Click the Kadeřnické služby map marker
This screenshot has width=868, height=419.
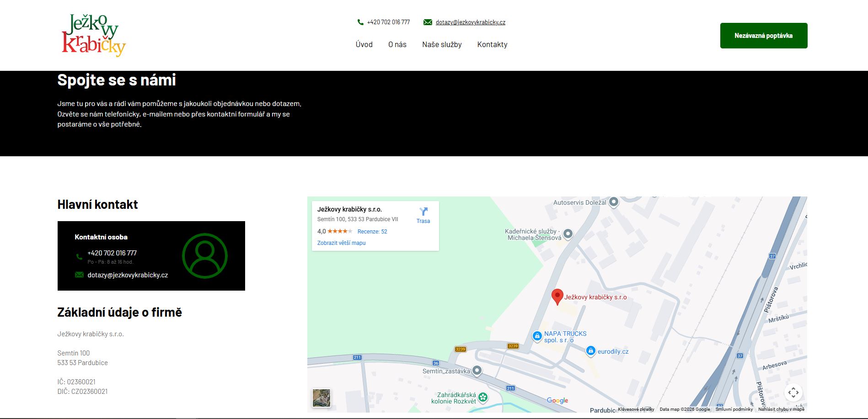(x=568, y=234)
